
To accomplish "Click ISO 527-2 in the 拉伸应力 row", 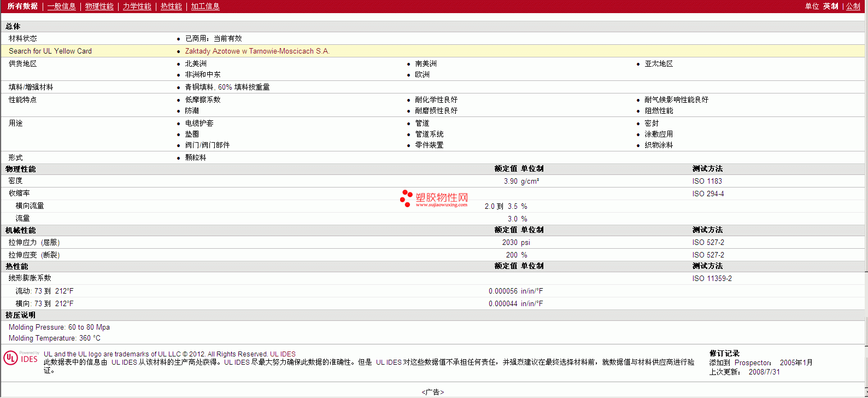I will (708, 242).
